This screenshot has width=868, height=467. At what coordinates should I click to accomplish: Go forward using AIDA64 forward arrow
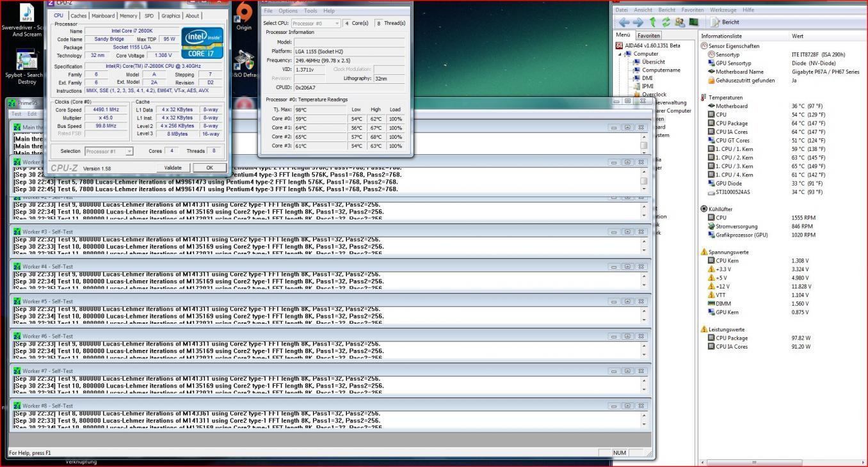[x=638, y=22]
